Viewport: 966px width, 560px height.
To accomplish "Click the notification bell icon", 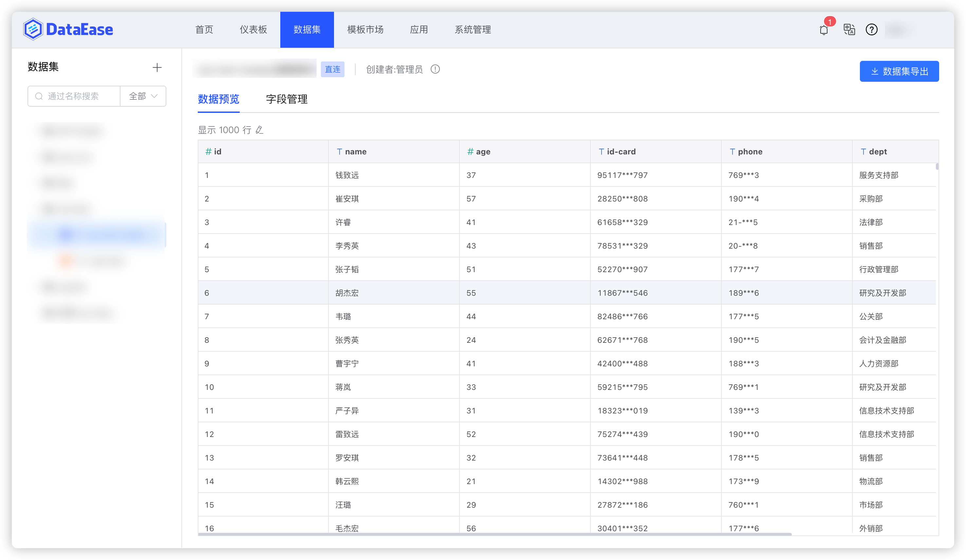I will coord(824,30).
